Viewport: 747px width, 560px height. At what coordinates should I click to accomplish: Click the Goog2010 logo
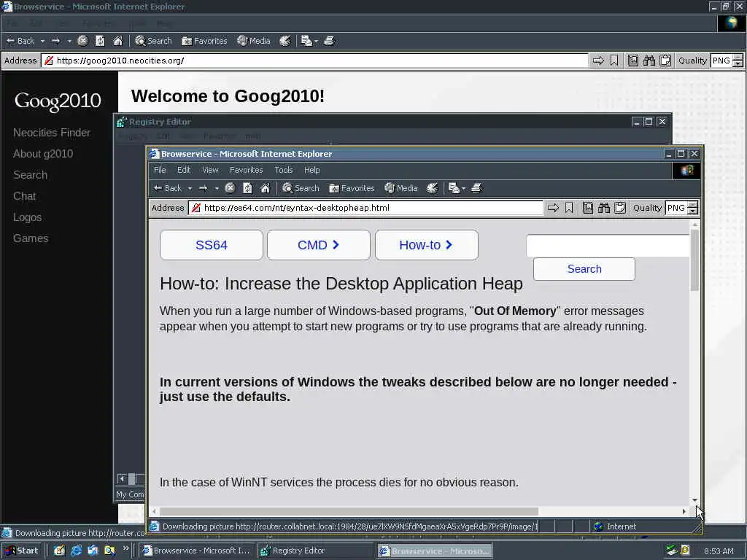pyautogui.click(x=58, y=101)
